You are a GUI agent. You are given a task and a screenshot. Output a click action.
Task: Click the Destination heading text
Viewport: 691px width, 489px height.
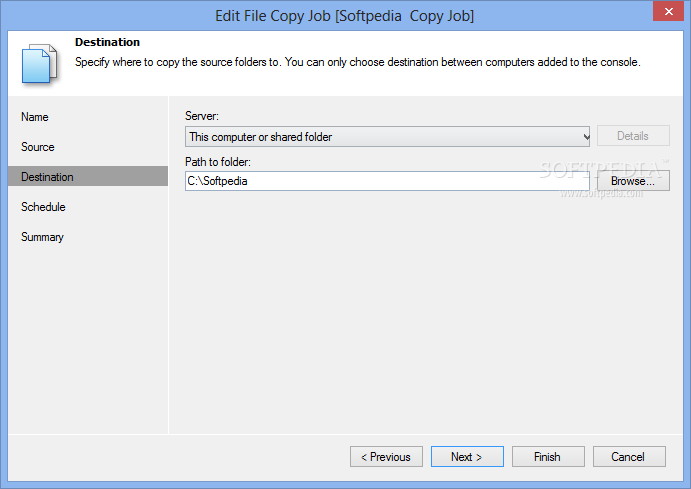click(108, 42)
